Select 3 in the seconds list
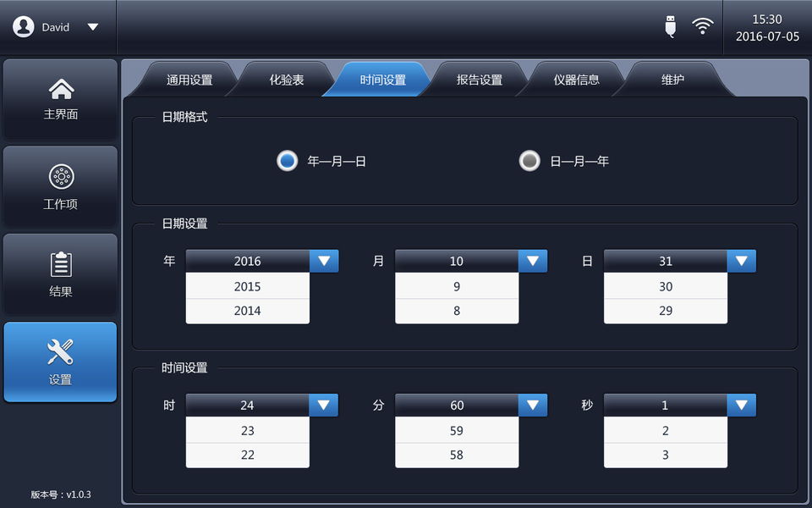 [666, 456]
